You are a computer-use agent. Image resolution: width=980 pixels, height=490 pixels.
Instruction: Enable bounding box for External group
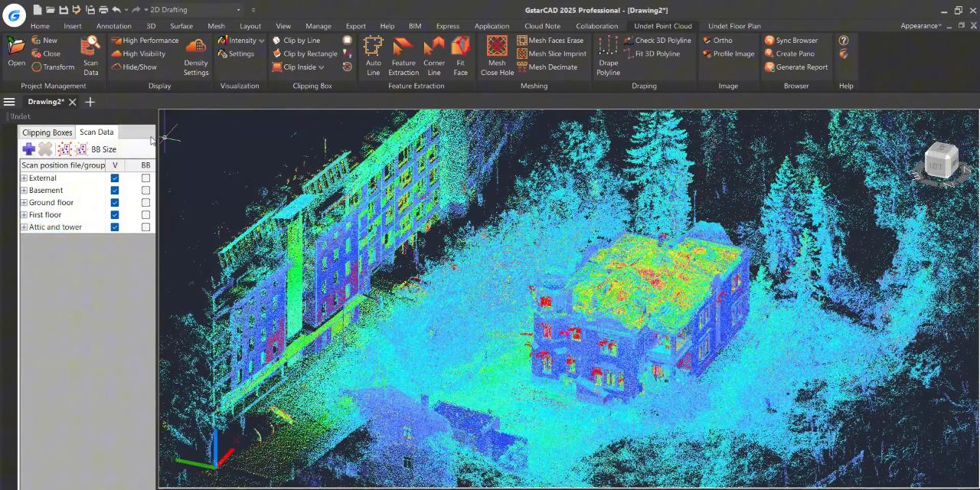click(x=145, y=178)
